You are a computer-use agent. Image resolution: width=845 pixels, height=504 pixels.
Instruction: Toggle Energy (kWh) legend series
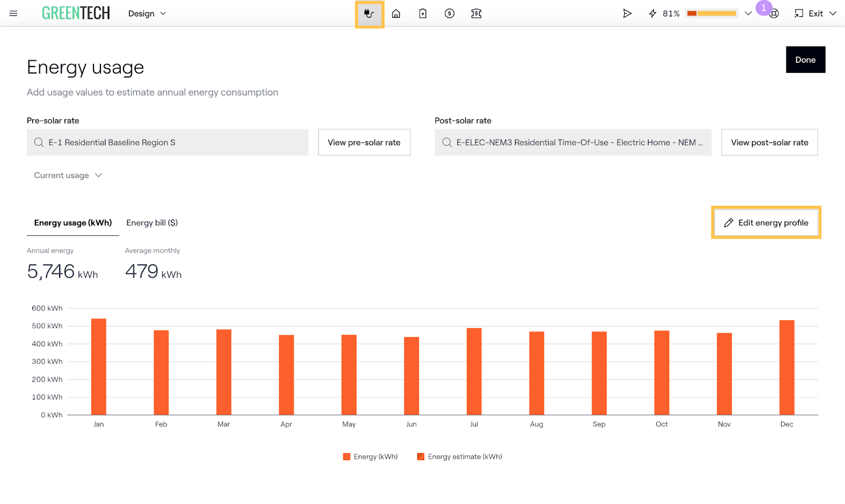click(370, 457)
